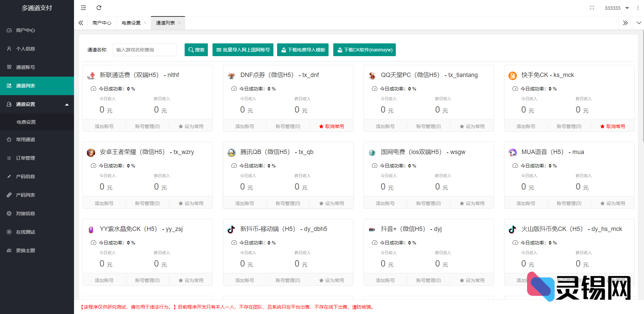The width and height of the screenshot is (644, 314).
Task: Switch to the 电费设置 tab
Action: point(131,23)
